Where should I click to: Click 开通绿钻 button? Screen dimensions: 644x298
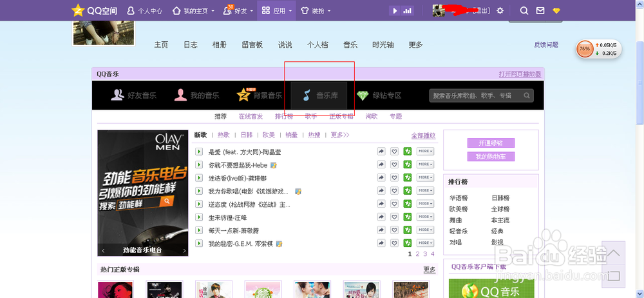(491, 143)
